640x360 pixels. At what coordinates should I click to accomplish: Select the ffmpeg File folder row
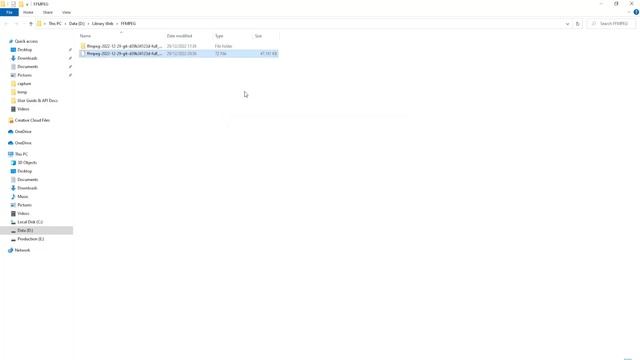(x=179, y=46)
